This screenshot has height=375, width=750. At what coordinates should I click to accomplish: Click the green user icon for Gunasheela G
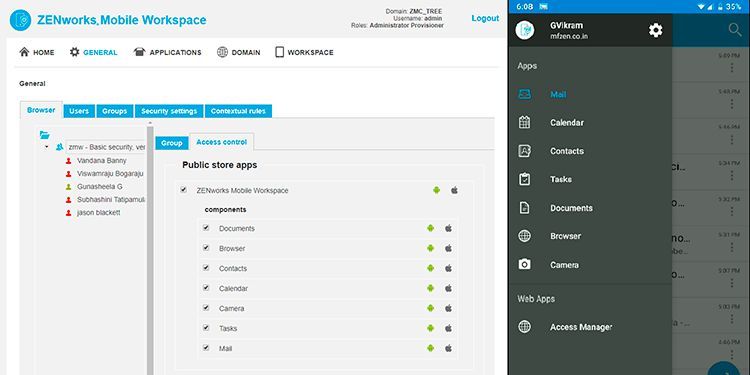[68, 187]
